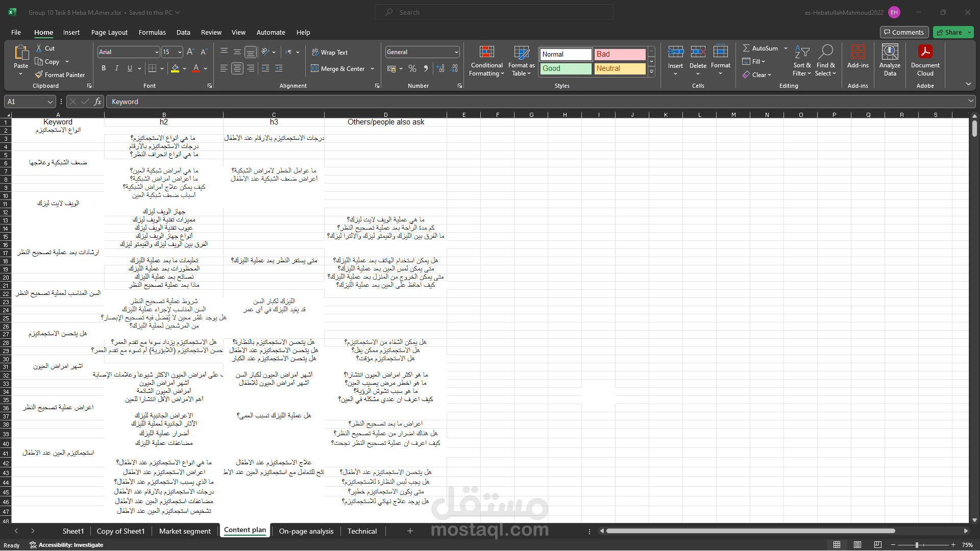The height and width of the screenshot is (551, 980).
Task: Add a new sheet with plus icon
Action: tap(410, 531)
